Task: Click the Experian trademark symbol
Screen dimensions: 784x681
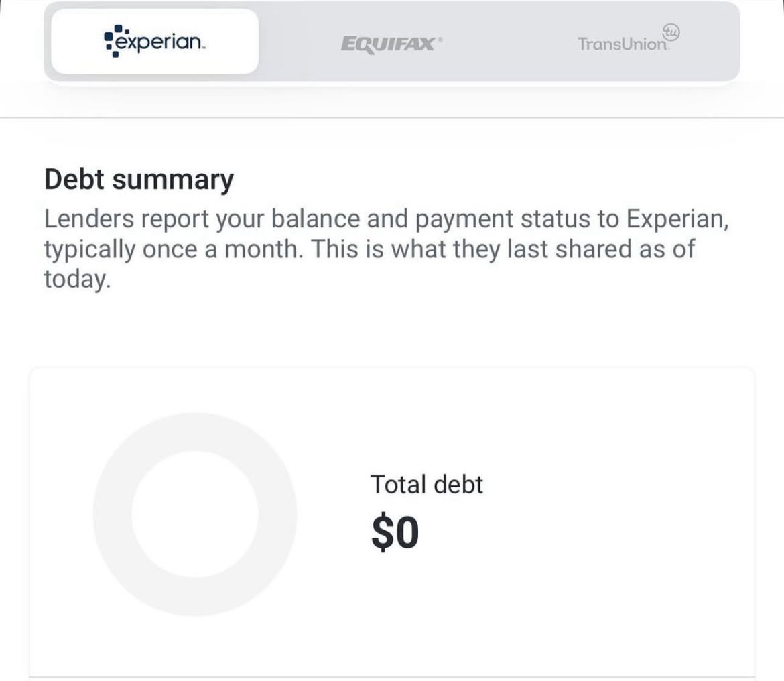Action: pyautogui.click(x=202, y=46)
